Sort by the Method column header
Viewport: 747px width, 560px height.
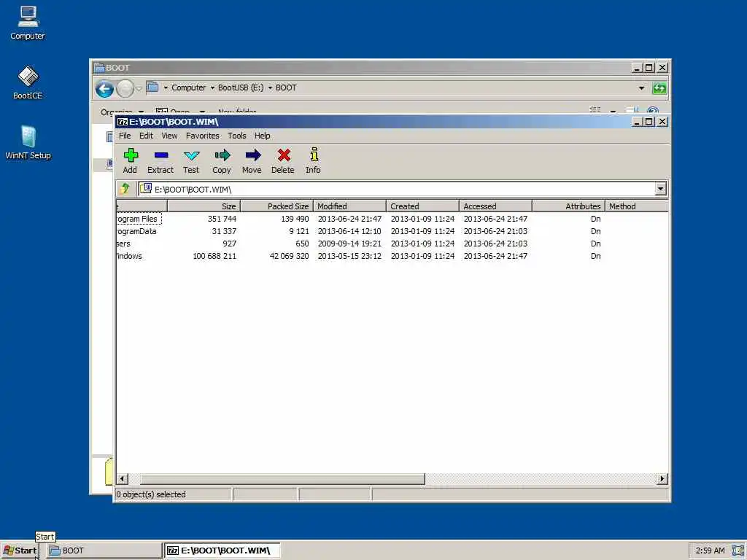[636, 206]
